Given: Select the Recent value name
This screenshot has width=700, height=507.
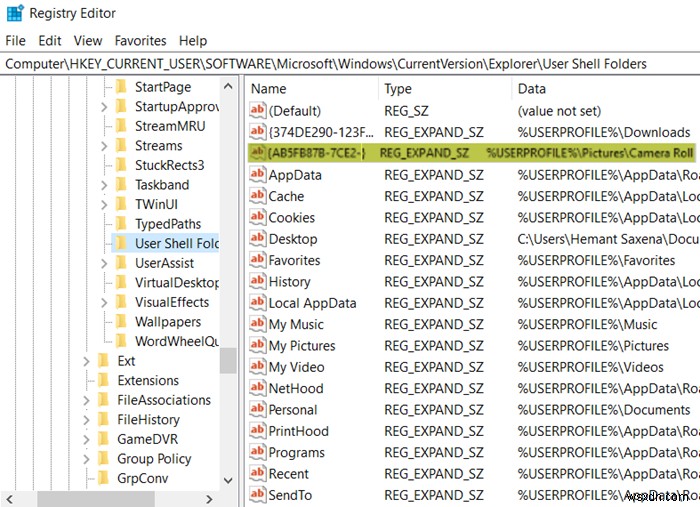Looking at the screenshot, I should [288, 474].
